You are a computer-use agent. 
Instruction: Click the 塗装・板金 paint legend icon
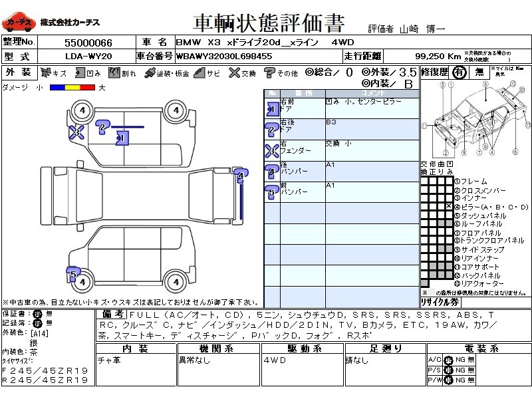tap(150, 73)
